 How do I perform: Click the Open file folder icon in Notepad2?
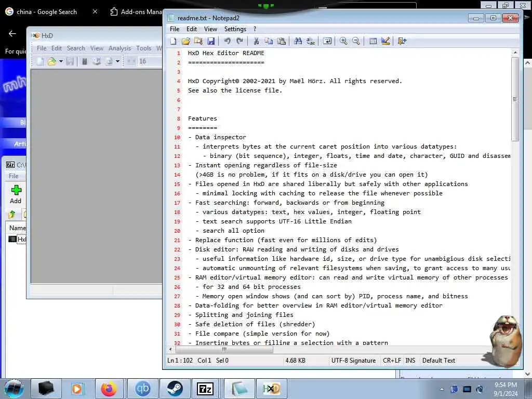click(x=186, y=41)
